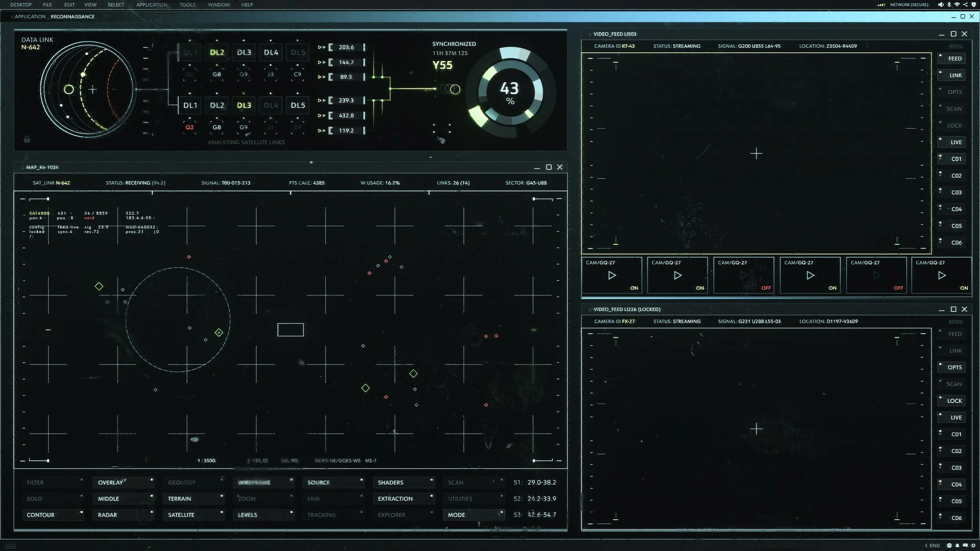The image size is (980, 551).
Task: Open the TOOLS menu
Action: (x=187, y=5)
